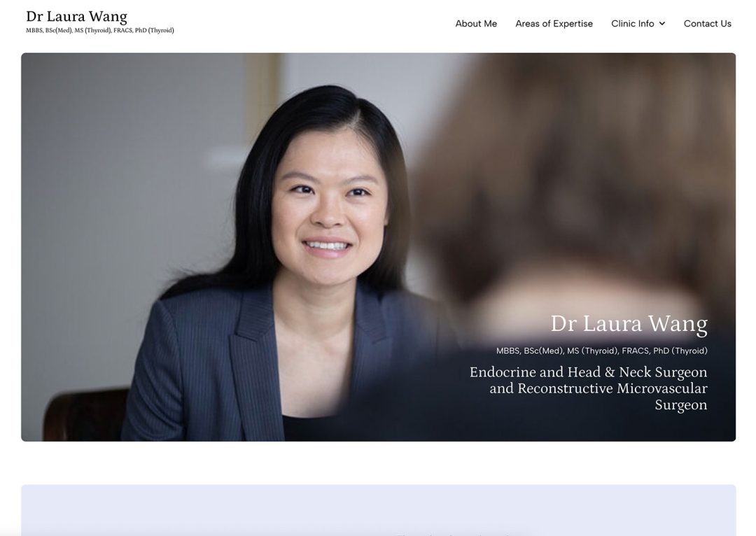The width and height of the screenshot is (756, 536).
Task: Expand the chevron beside Clinic Info
Action: point(662,24)
